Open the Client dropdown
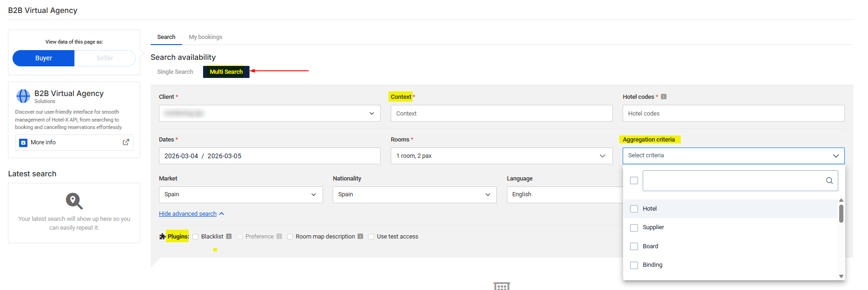The image size is (868, 290). (270, 113)
